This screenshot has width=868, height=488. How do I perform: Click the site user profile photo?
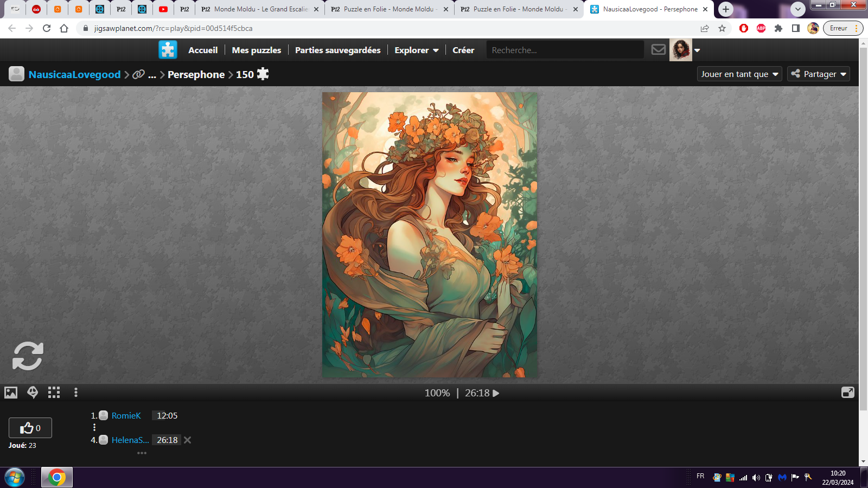pos(681,50)
